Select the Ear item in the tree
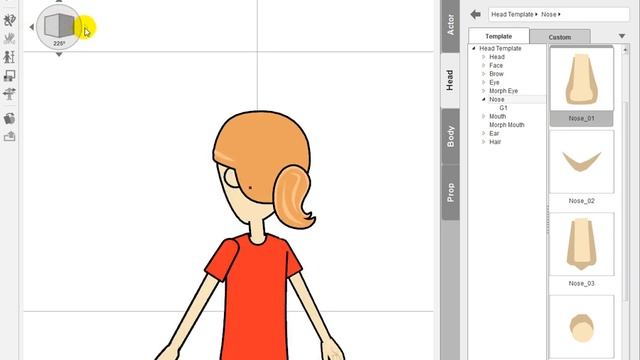This screenshot has height=360, width=640. pyautogui.click(x=494, y=133)
